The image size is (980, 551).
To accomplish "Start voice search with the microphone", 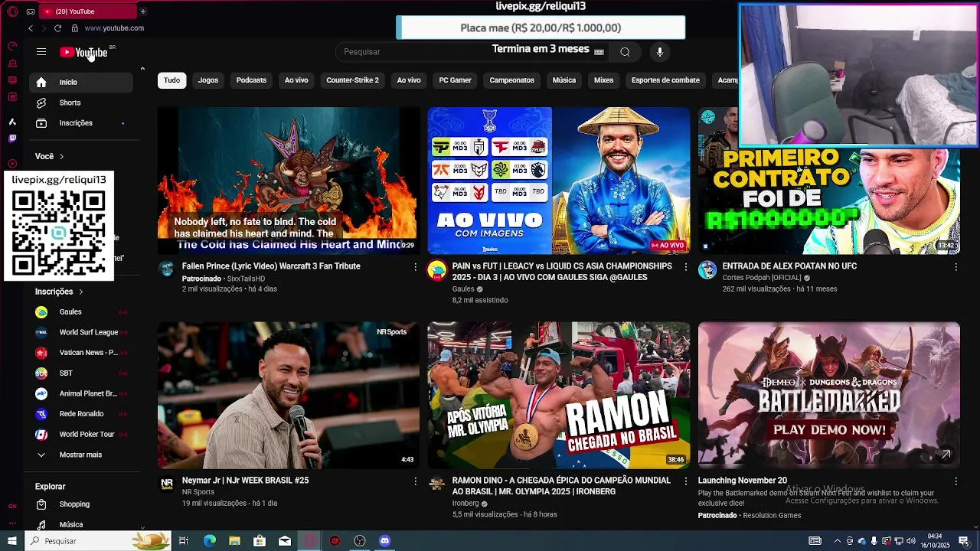I will pos(660,52).
